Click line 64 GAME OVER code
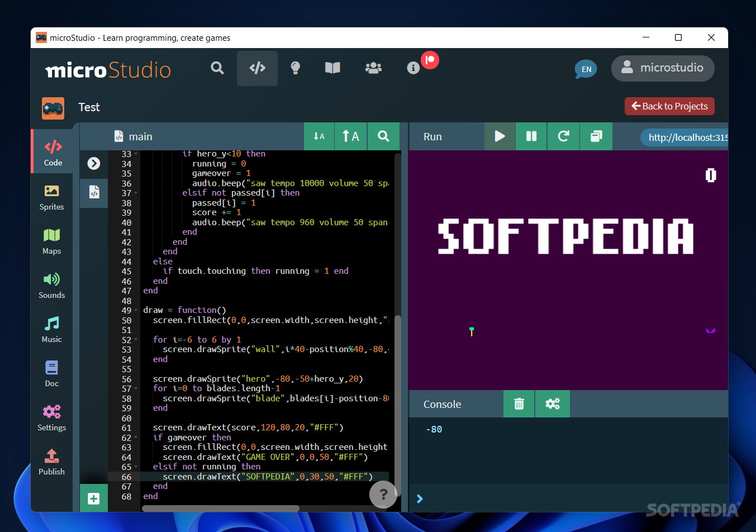This screenshot has width=756, height=532. [x=265, y=457]
